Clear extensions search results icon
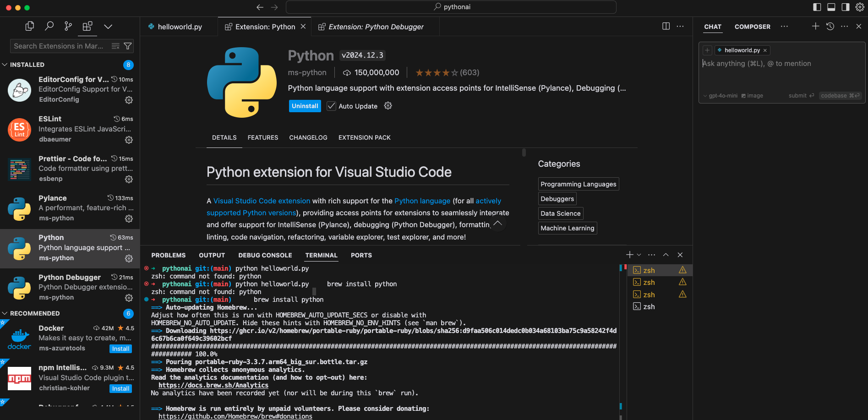 coord(115,46)
